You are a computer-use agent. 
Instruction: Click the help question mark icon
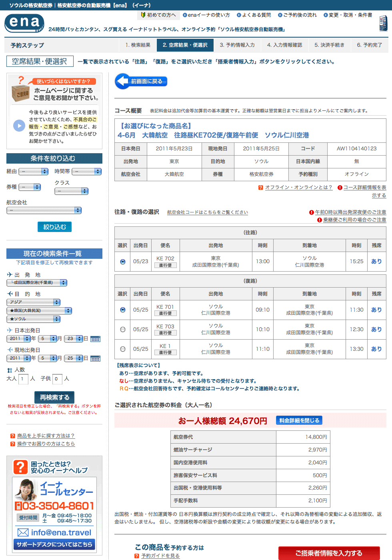click(20, 467)
